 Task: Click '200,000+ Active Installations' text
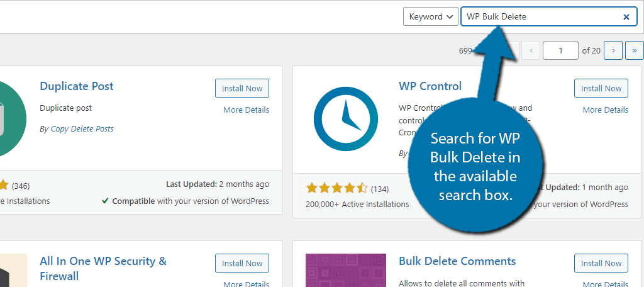tap(357, 204)
